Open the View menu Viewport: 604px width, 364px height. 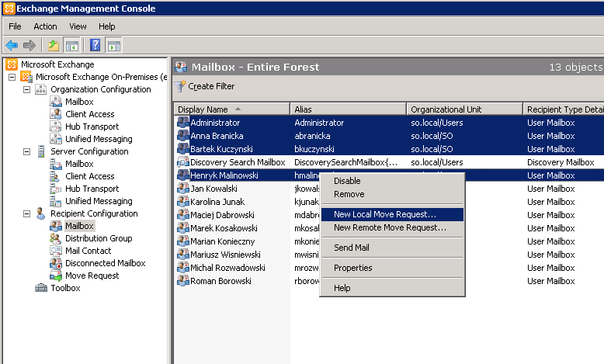pos(78,26)
